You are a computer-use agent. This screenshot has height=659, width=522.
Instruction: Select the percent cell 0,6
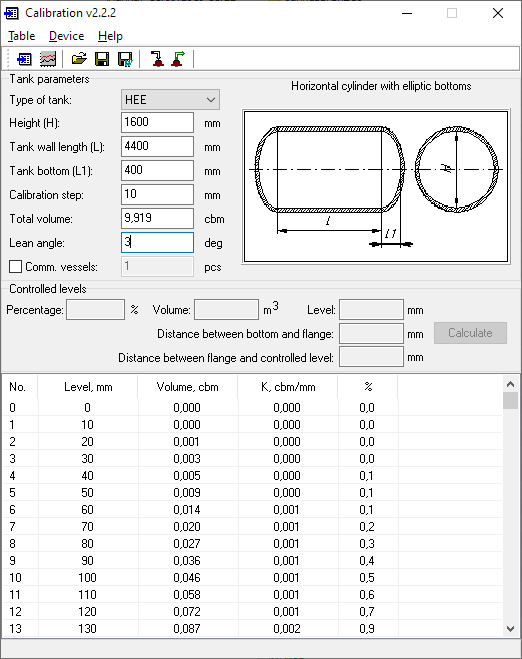(x=367, y=595)
